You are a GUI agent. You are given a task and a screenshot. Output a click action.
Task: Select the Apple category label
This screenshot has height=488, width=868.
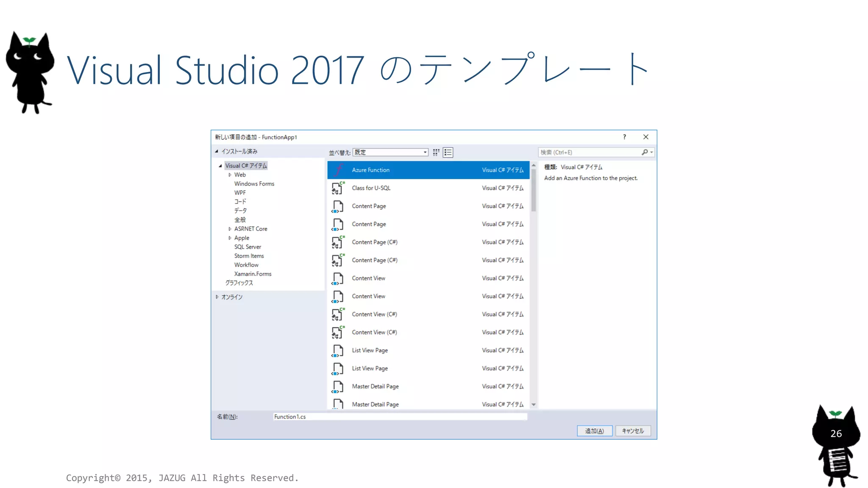(242, 238)
